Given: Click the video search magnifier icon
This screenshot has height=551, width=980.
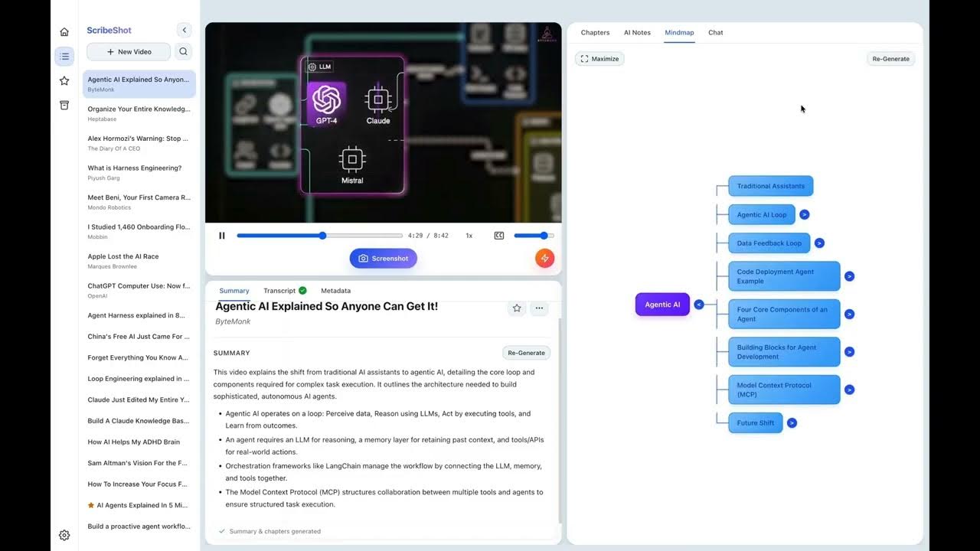Looking at the screenshot, I should coord(183,52).
